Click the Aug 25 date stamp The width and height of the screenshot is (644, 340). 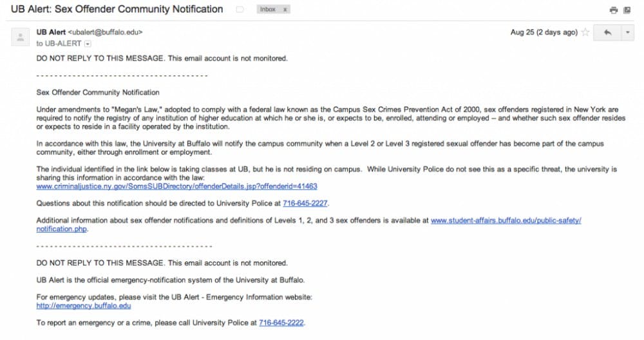pyautogui.click(x=544, y=32)
